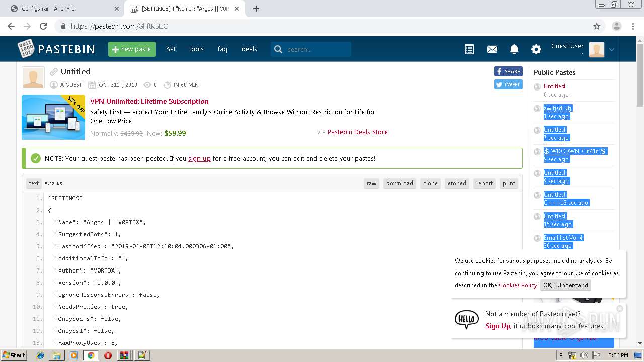Tweet the paste
This screenshot has width=644, height=362.
(508, 84)
